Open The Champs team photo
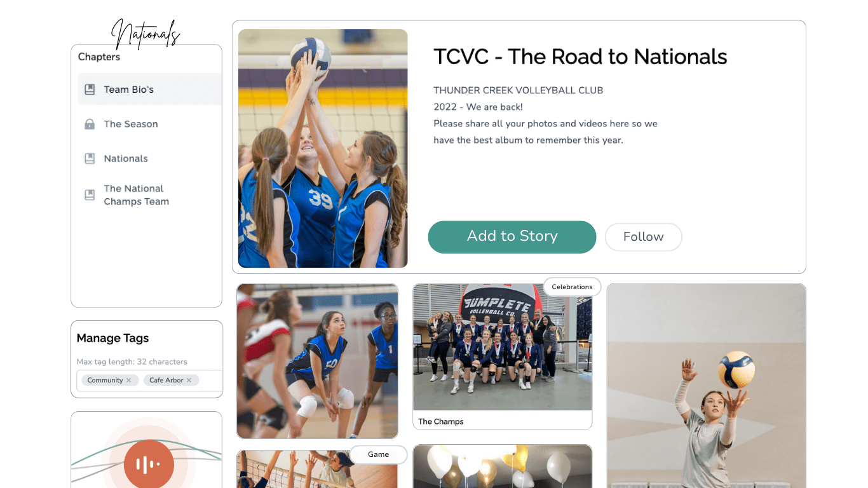 click(503, 347)
